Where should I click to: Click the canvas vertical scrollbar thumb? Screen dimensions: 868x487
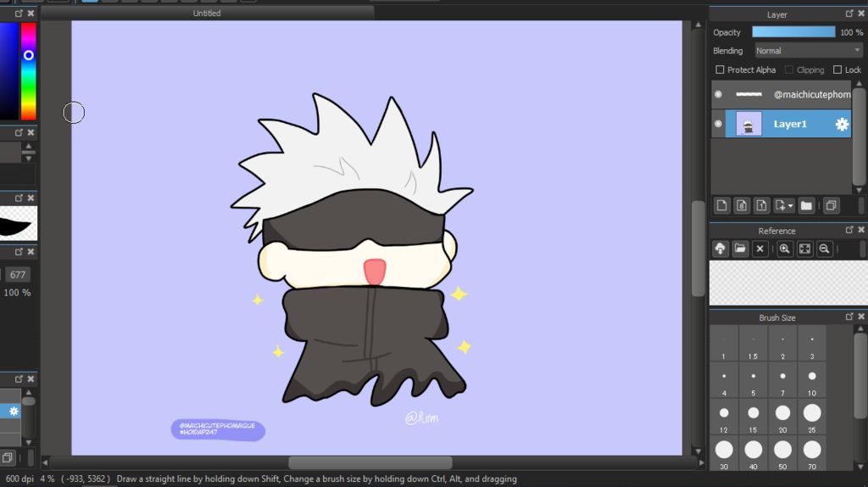click(698, 249)
